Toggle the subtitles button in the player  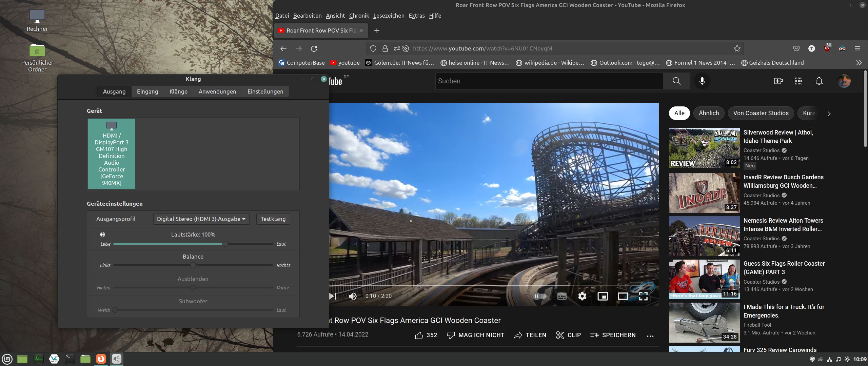pyautogui.click(x=562, y=296)
